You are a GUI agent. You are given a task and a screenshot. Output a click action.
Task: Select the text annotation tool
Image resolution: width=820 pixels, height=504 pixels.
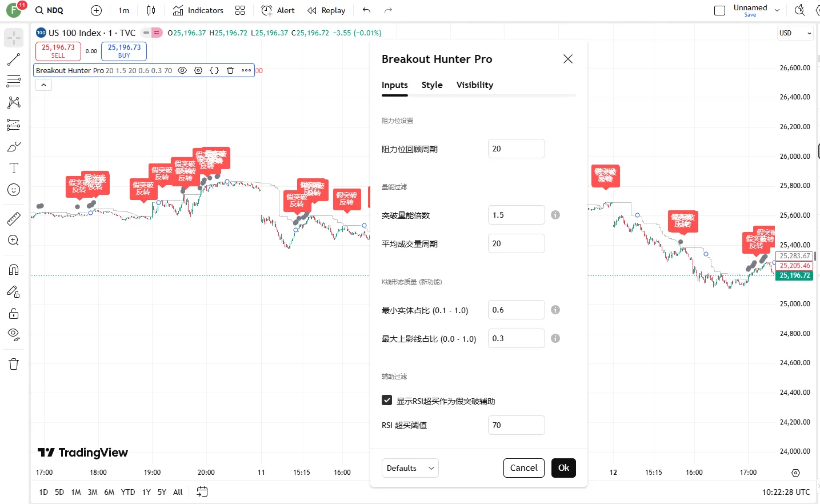[x=14, y=168]
